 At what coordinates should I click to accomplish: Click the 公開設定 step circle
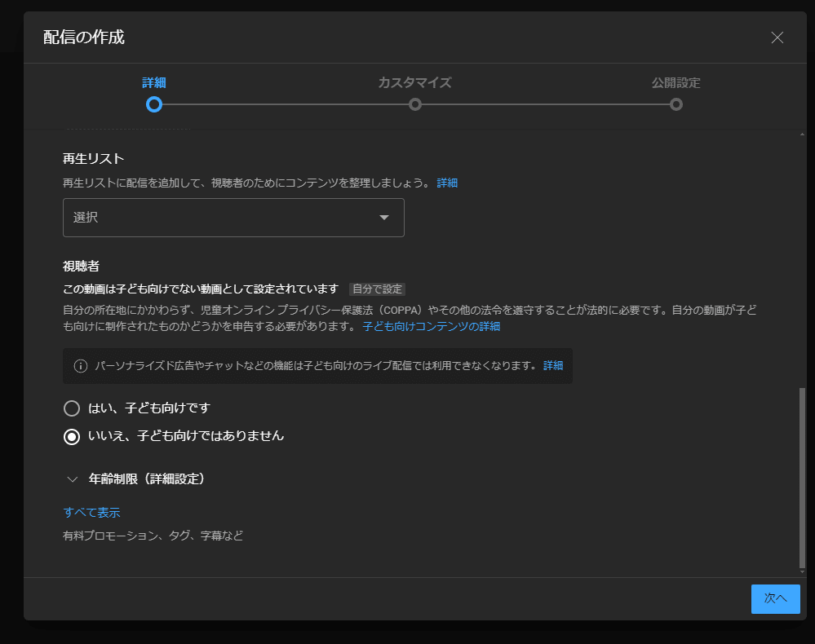(675, 104)
